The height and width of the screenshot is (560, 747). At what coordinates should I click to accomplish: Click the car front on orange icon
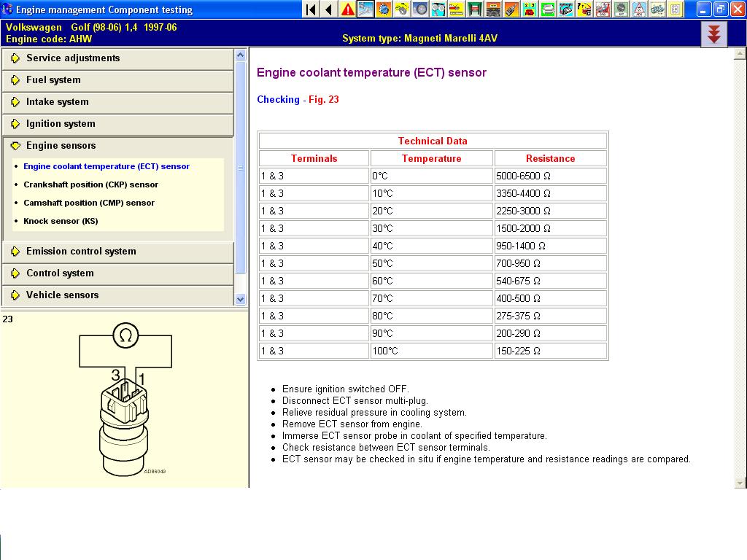click(x=493, y=9)
